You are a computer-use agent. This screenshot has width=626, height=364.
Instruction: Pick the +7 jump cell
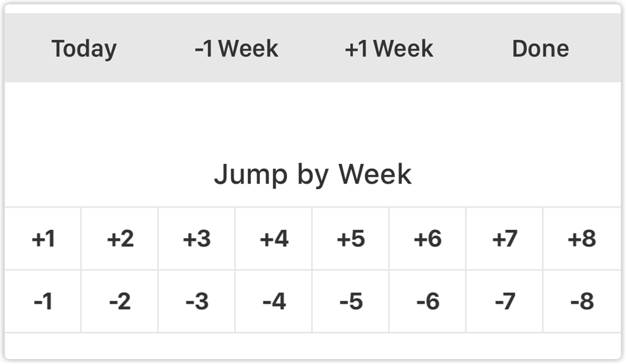505,239
